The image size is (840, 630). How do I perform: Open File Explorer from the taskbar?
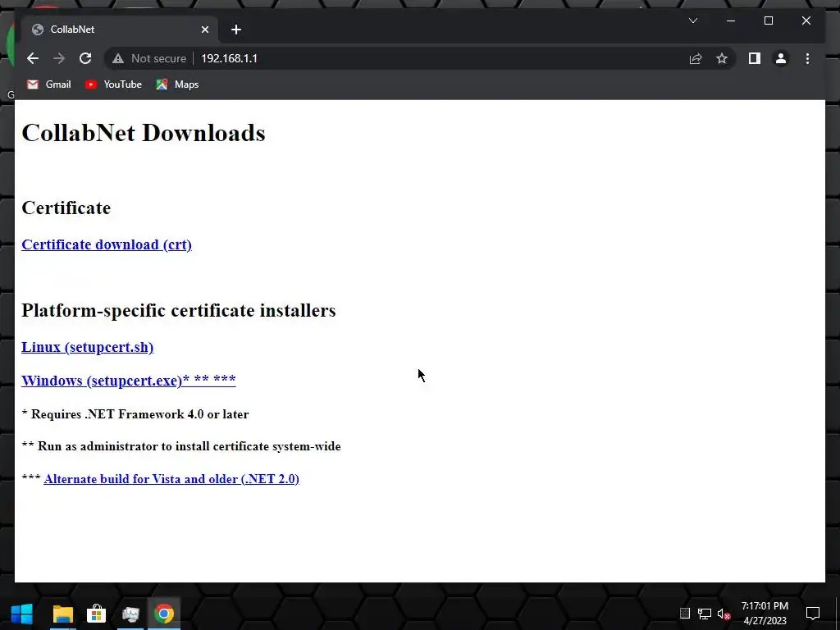pos(62,614)
